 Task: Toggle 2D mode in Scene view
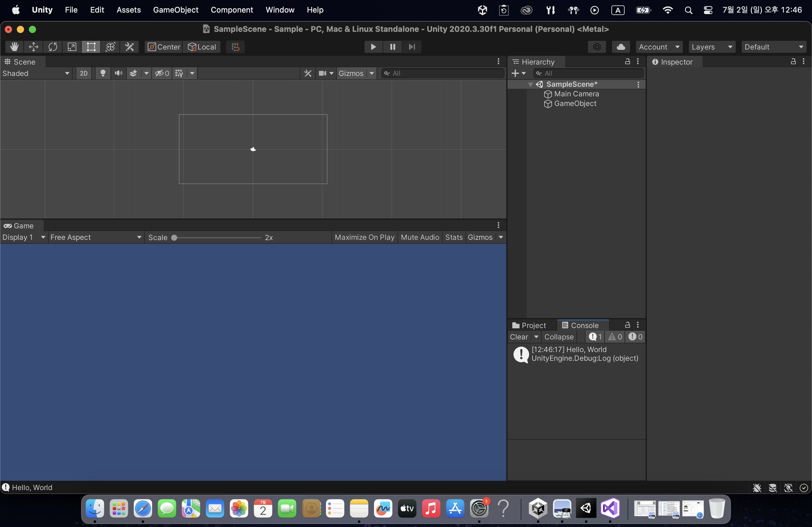[83, 73]
